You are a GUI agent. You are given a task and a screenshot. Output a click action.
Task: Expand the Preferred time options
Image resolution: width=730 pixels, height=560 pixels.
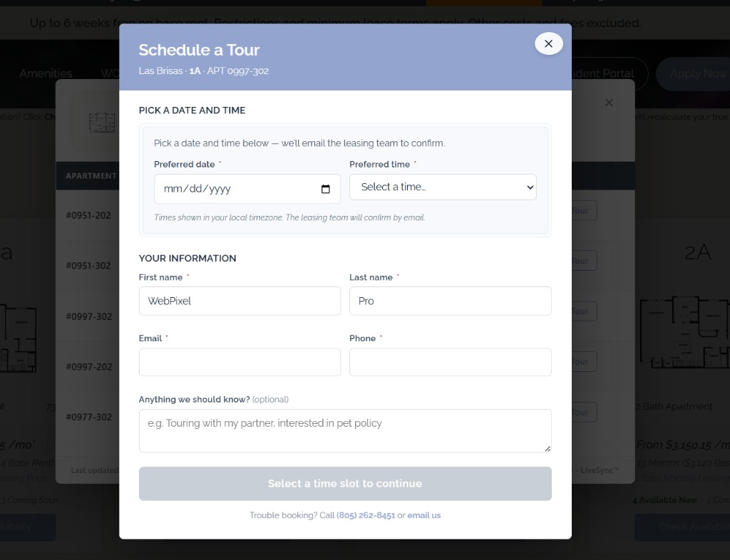[x=531, y=187]
